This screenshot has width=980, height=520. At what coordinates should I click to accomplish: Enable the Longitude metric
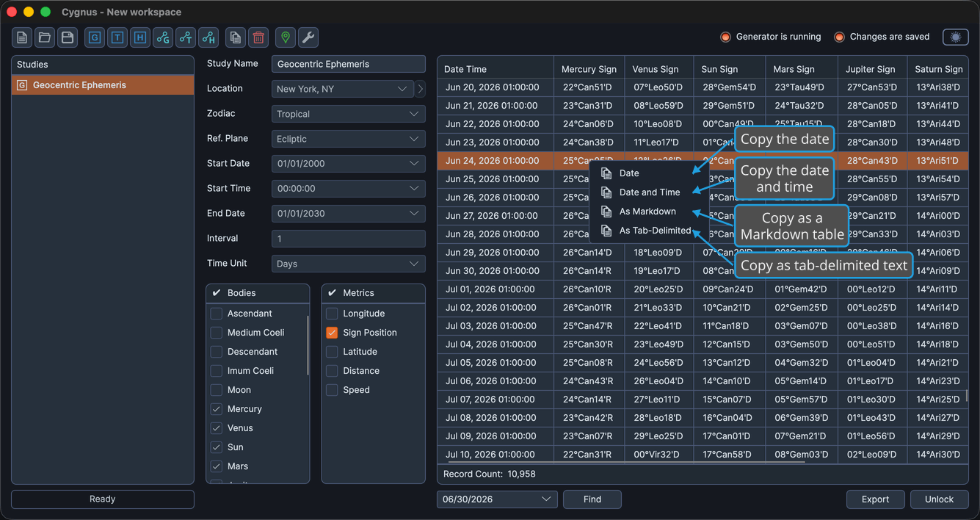[x=332, y=314]
